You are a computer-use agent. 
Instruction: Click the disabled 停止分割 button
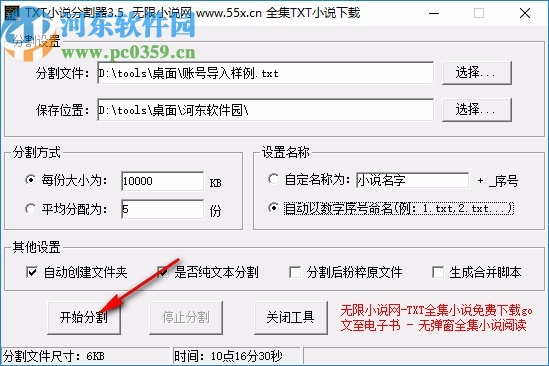(186, 317)
